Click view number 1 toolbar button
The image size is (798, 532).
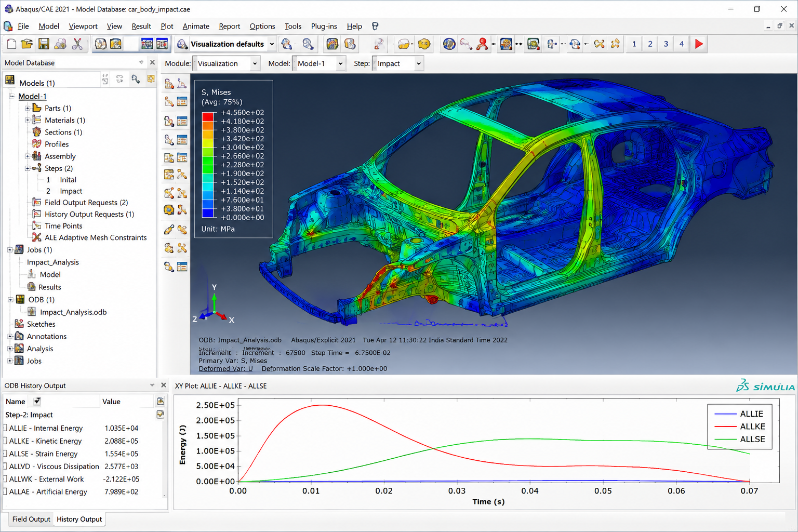(634, 44)
